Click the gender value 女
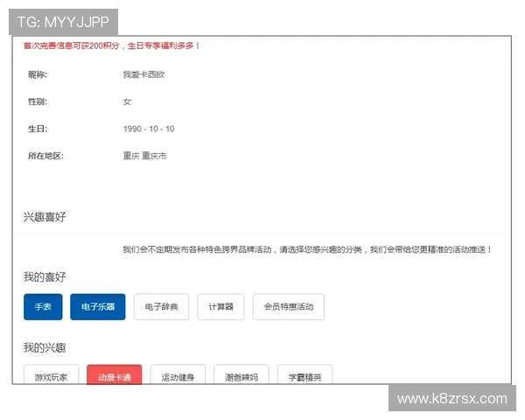The image size is (525, 420). 127,101
